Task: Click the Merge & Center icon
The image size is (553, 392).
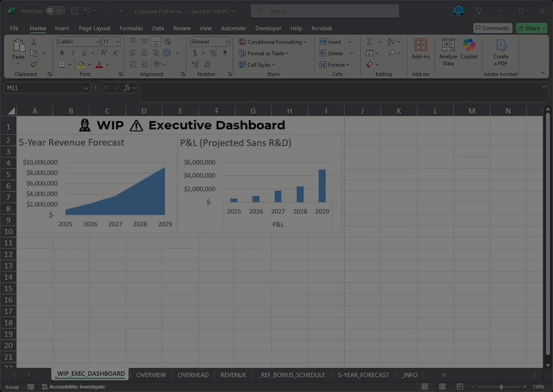Action: 167,53
